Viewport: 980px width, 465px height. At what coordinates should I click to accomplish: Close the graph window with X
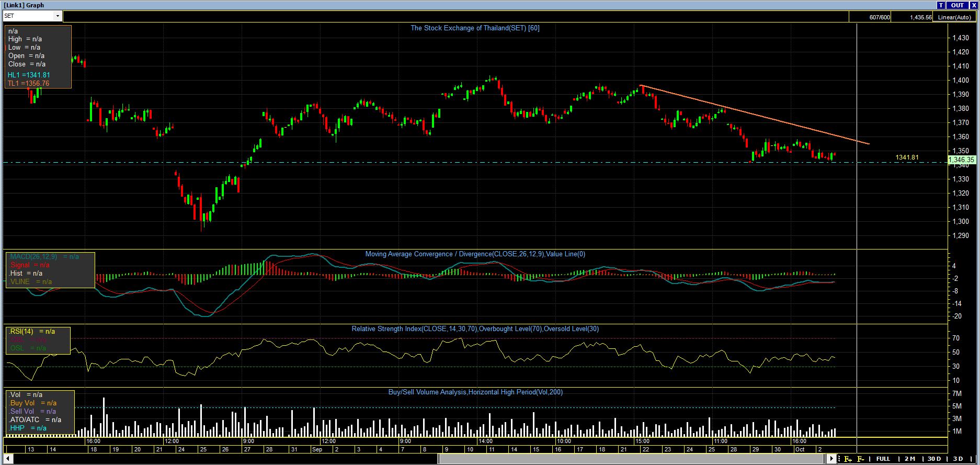click(973, 5)
